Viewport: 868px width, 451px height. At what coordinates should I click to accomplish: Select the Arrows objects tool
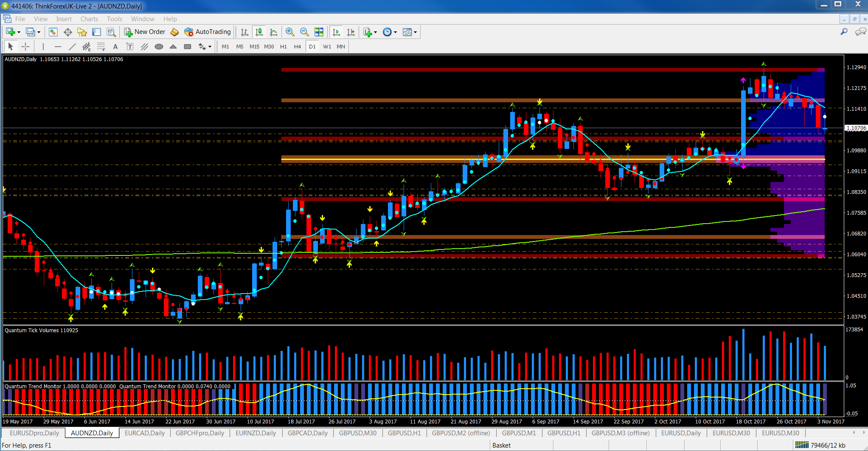coord(202,47)
